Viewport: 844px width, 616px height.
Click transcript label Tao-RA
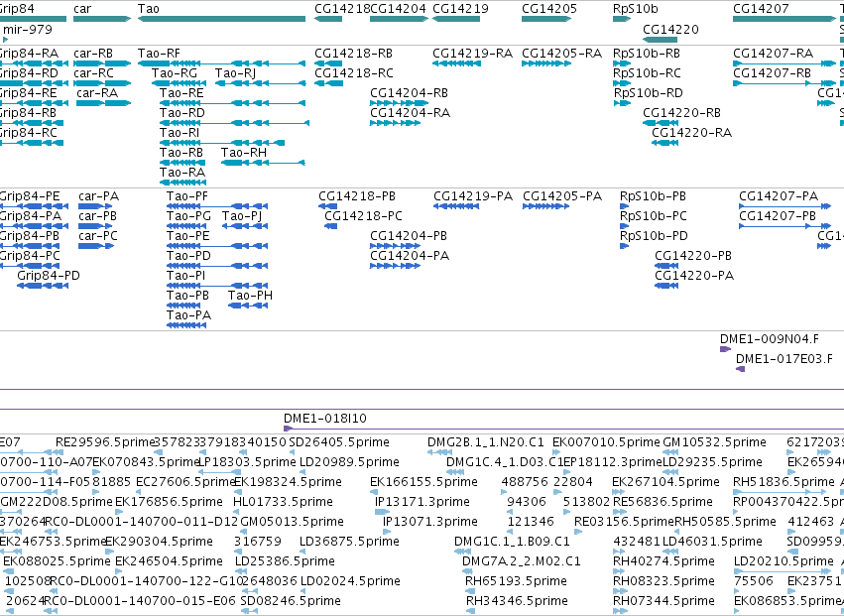click(x=182, y=173)
